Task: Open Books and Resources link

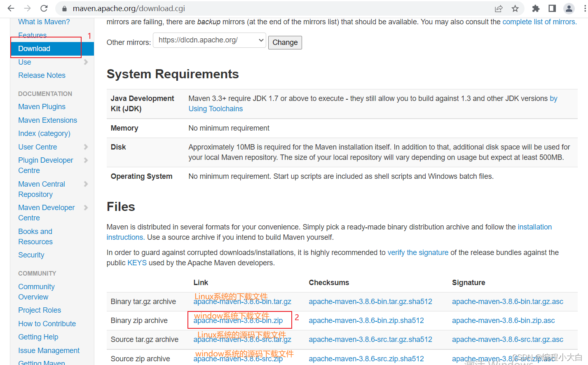Action: pos(35,236)
